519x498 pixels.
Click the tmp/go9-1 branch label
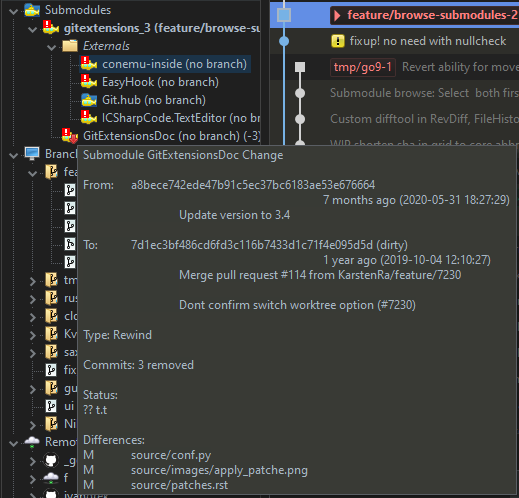click(x=363, y=67)
